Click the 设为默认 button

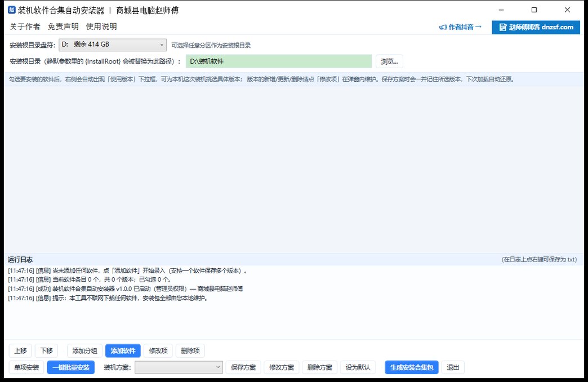(x=358, y=367)
